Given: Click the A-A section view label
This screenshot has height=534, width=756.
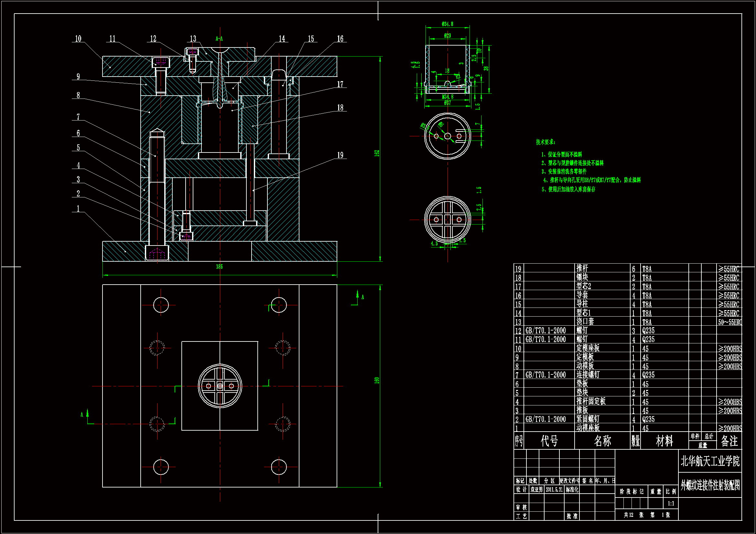Looking at the screenshot, I should [219, 39].
